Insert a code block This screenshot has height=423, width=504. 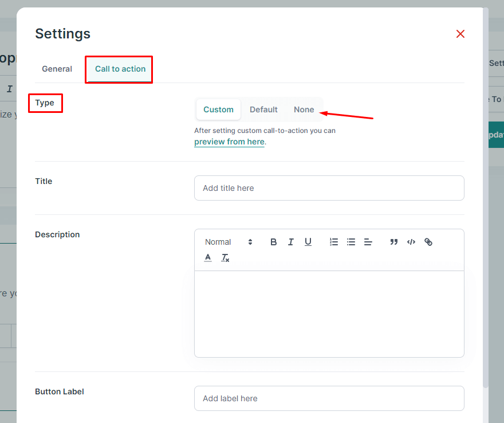411,242
